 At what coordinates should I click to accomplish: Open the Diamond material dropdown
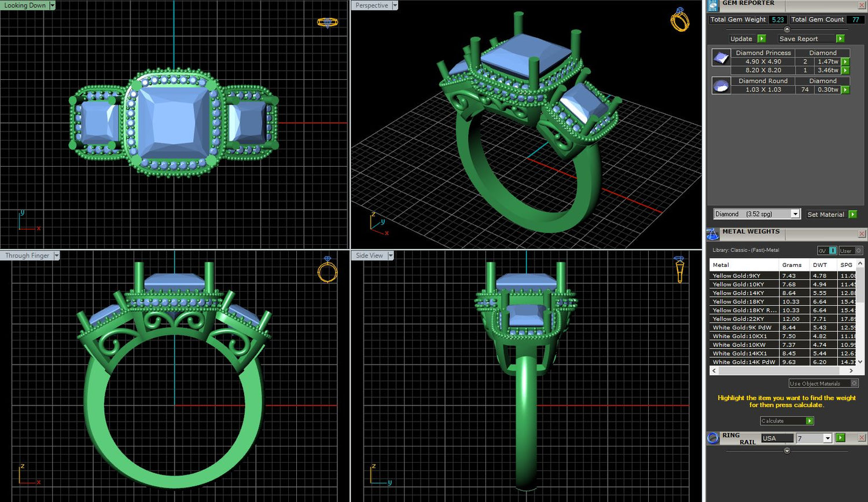(x=795, y=214)
